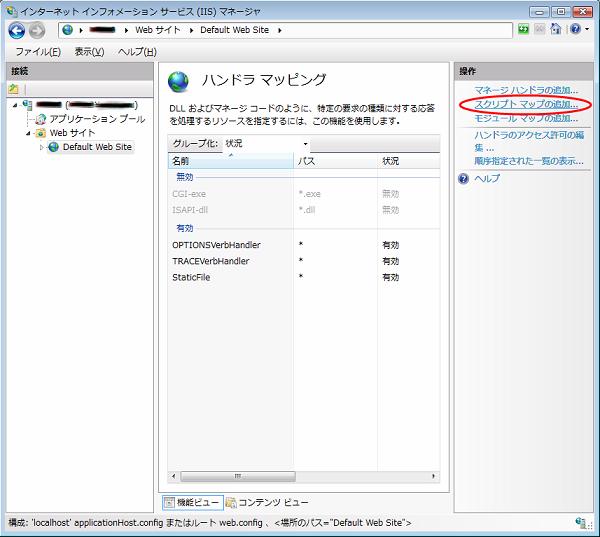Click breadcrumb arrow before Web サイト
The width and height of the screenshot is (600, 537).
tap(126, 30)
